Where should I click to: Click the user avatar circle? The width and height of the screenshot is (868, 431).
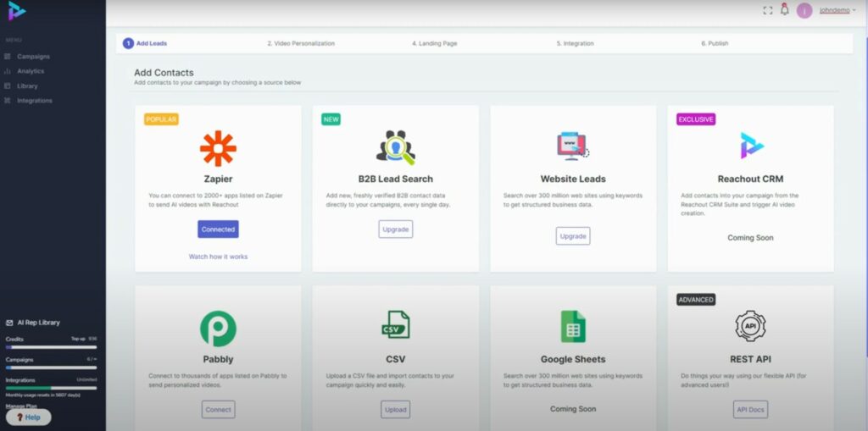[804, 10]
